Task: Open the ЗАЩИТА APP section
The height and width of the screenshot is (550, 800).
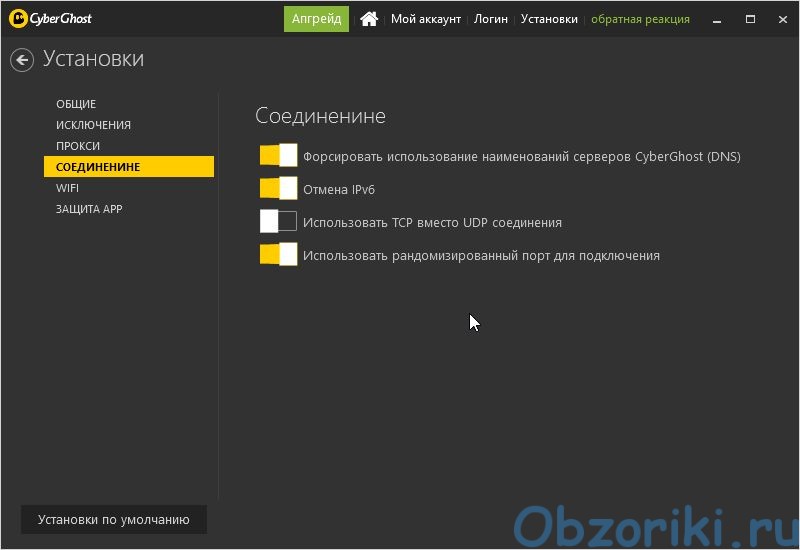Action: (89, 209)
